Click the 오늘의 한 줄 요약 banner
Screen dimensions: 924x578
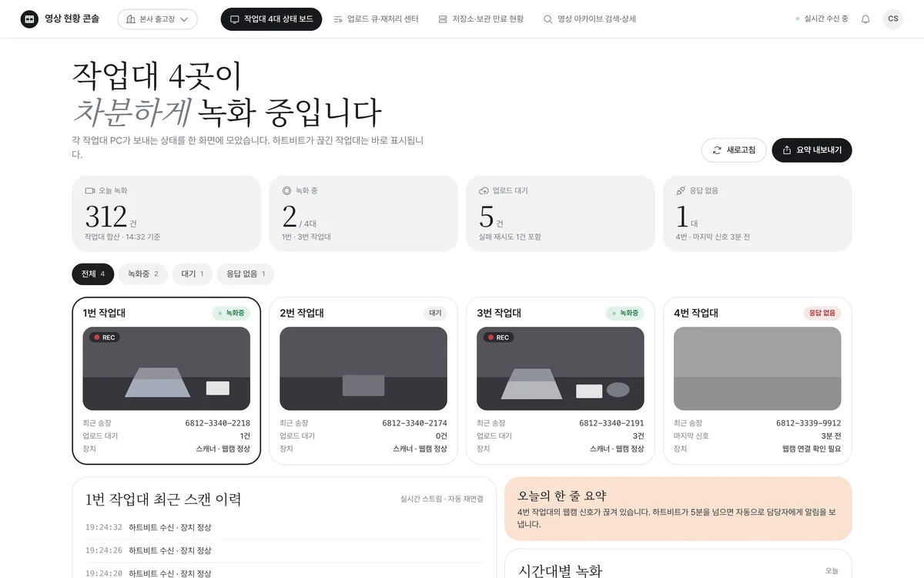tap(678, 509)
